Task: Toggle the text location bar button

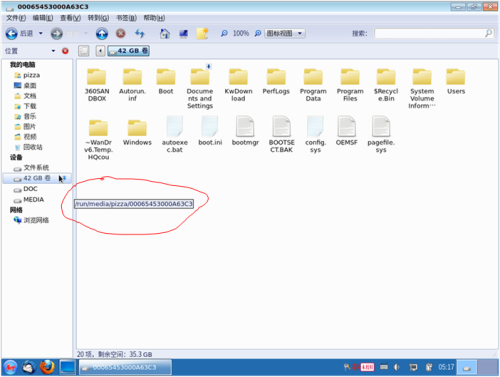Action: pos(84,51)
